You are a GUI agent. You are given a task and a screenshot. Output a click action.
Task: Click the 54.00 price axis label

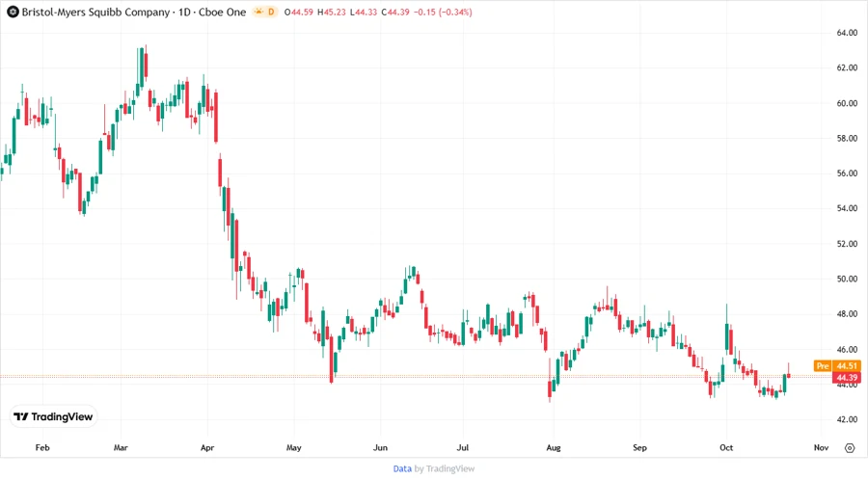coord(847,208)
